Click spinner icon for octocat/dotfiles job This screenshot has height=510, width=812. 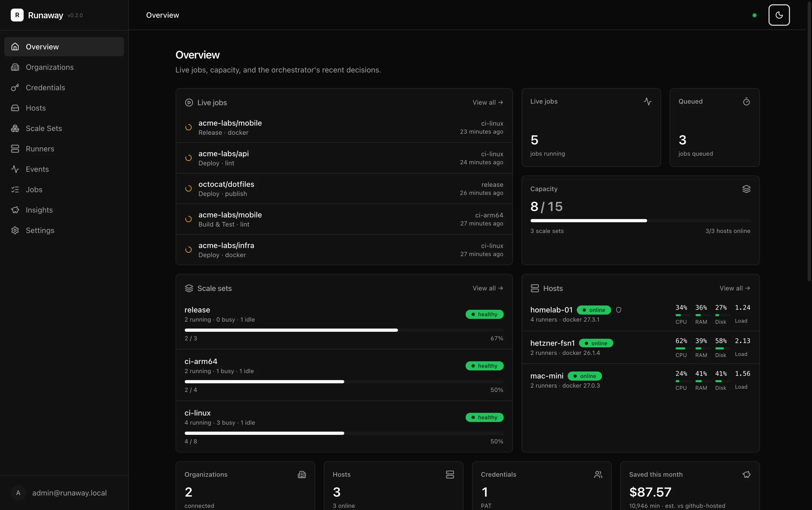tap(189, 188)
